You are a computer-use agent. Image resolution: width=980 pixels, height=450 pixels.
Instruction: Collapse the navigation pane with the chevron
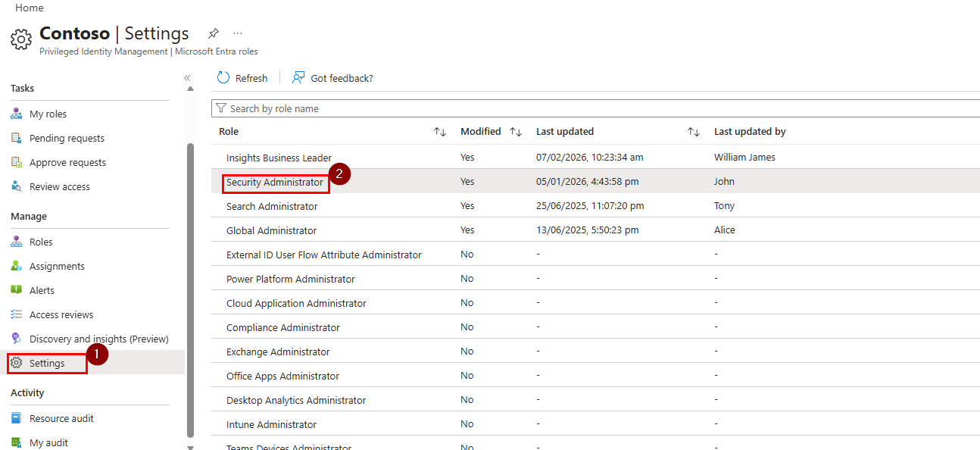187,77
